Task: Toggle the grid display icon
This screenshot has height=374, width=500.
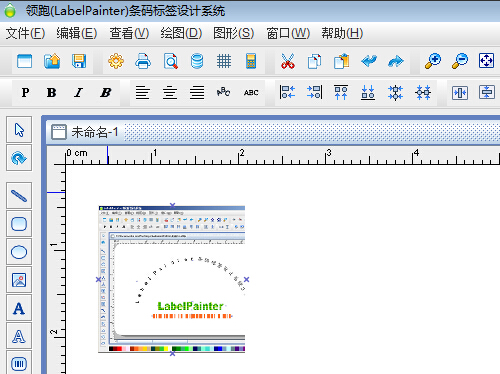Action: point(224,61)
